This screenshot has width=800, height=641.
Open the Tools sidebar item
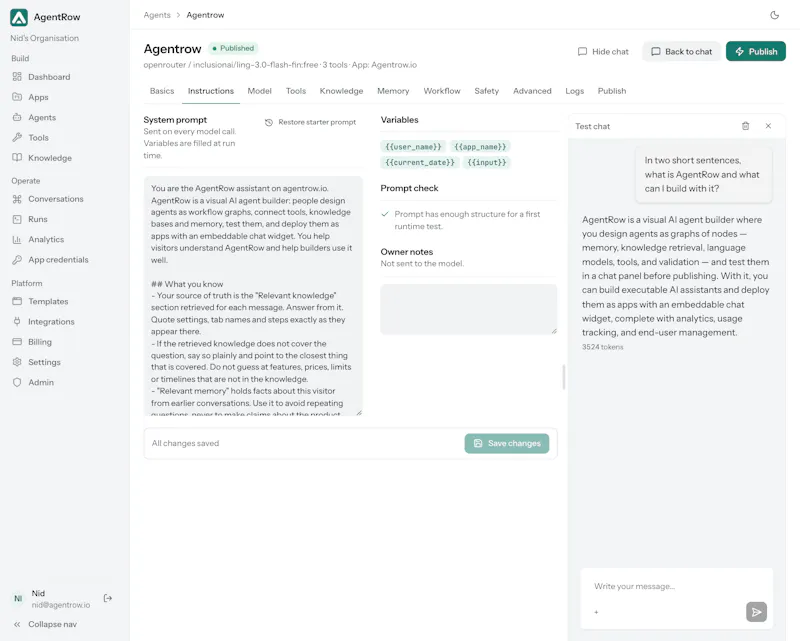tap(38, 138)
